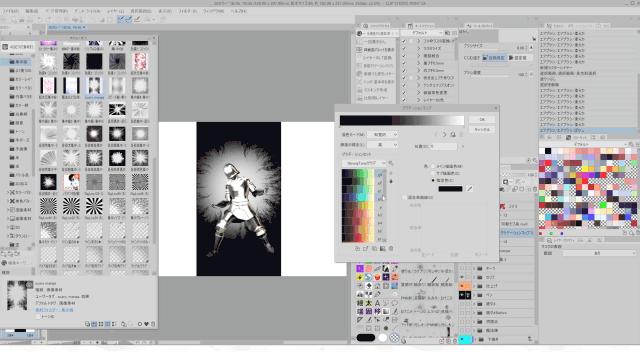Click the cancel button below OK

point(482,129)
